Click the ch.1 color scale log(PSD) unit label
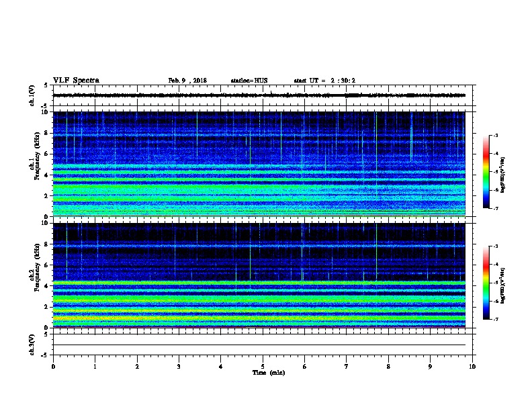Screen dimensions: 532x411 point(503,175)
